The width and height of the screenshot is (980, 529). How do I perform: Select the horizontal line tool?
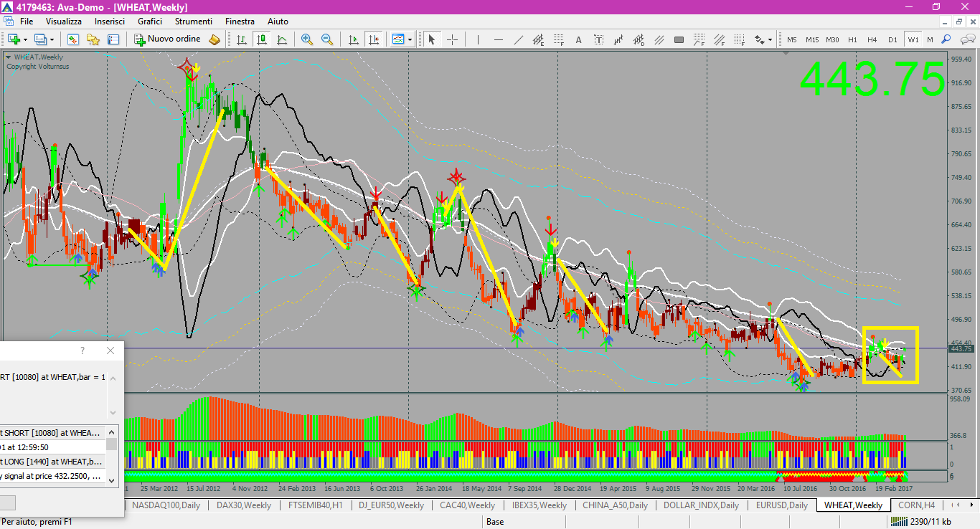click(x=498, y=39)
